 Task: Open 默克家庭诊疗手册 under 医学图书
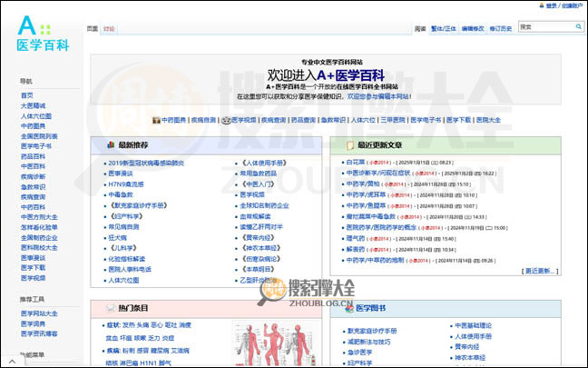point(372,331)
